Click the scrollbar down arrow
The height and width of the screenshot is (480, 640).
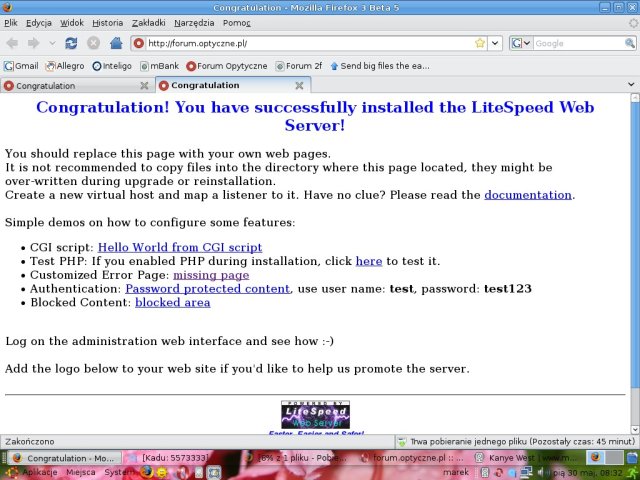coord(635,429)
